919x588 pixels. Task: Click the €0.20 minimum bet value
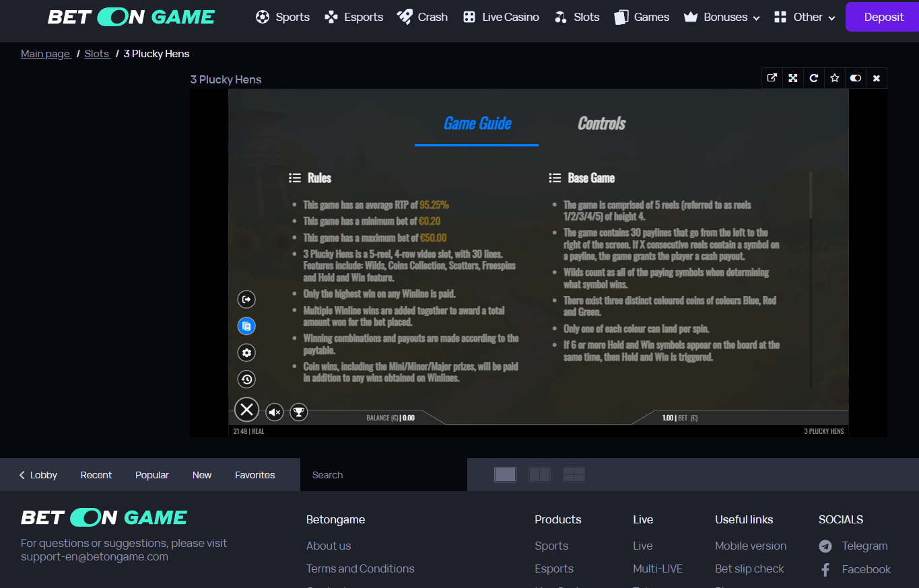tap(430, 221)
